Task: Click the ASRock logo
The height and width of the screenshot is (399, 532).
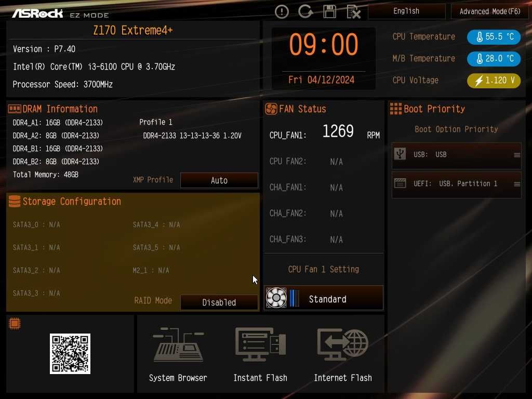Action: 37,14
